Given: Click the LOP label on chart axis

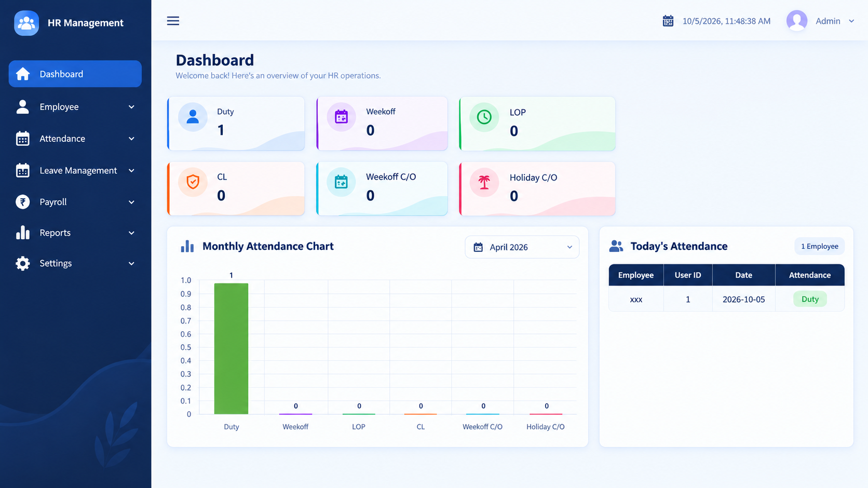Looking at the screenshot, I should (x=359, y=427).
